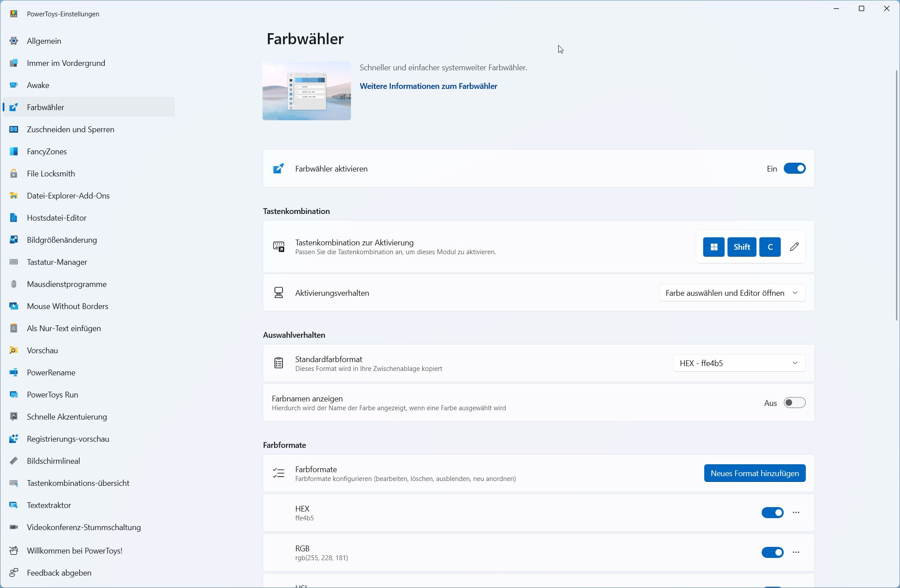Image resolution: width=900 pixels, height=588 pixels.
Task: Click the Farbwähler preview thumbnail image
Action: pyautogui.click(x=306, y=91)
